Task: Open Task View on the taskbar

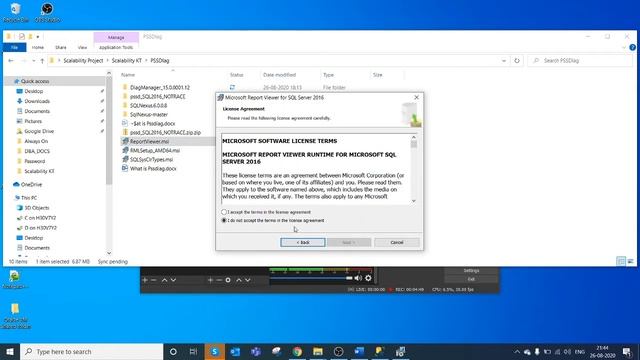Action: 193,351
